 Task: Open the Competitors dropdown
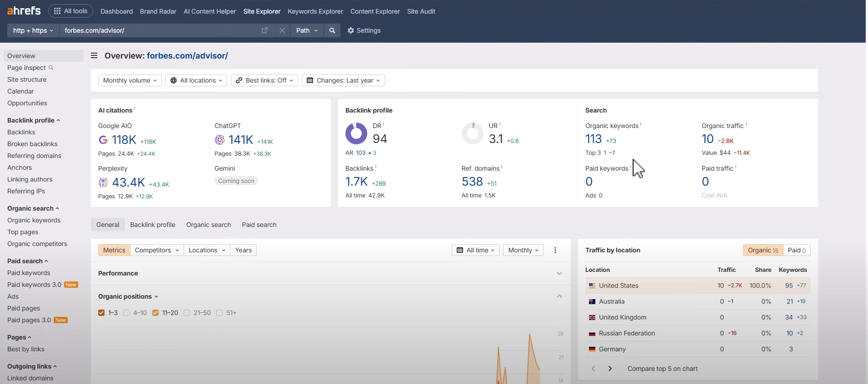[x=157, y=250]
